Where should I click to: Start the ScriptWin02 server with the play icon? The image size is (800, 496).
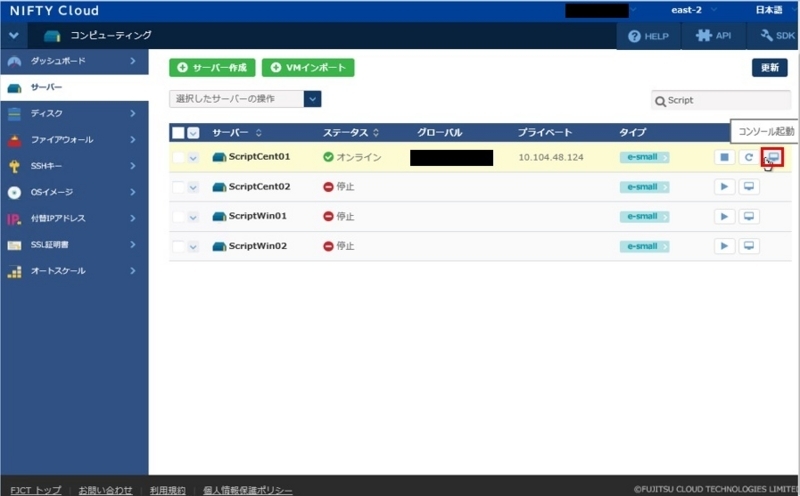[x=724, y=246]
